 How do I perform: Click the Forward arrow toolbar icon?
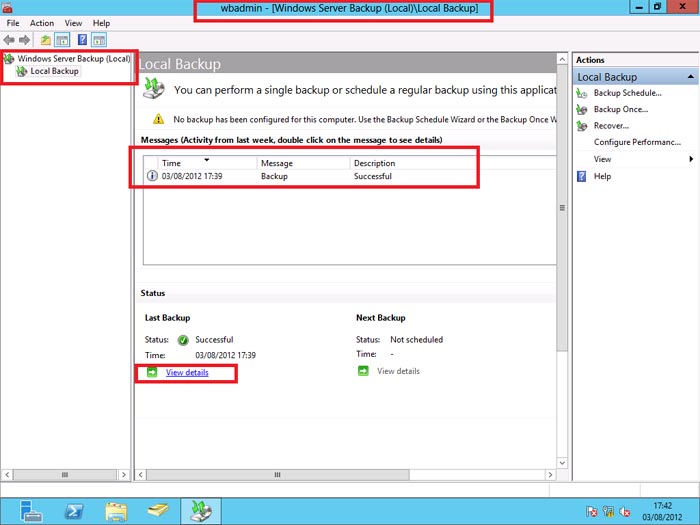[25, 40]
